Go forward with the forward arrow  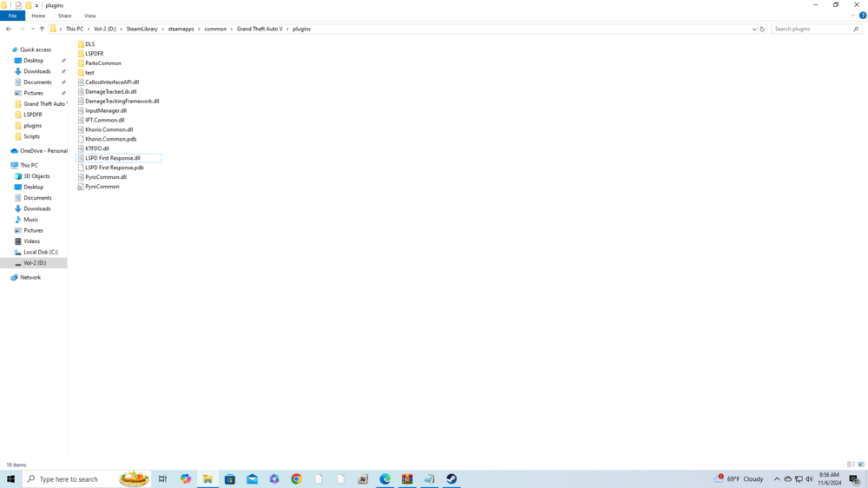(x=22, y=29)
